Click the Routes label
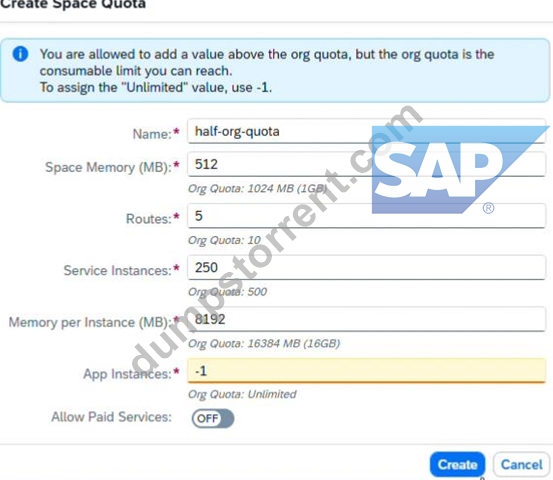 click(148, 219)
